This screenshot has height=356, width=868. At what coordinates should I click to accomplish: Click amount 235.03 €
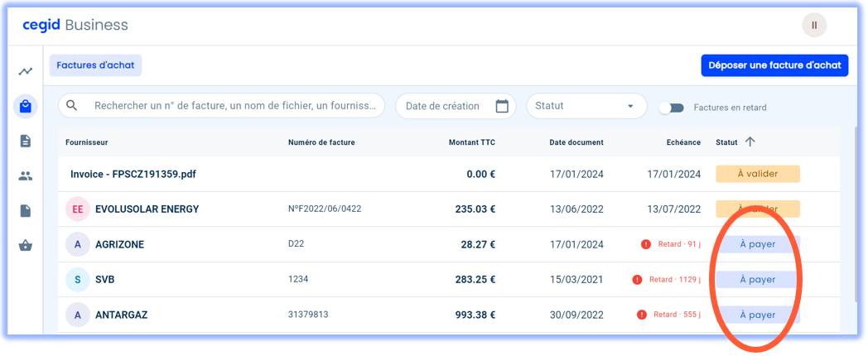pos(475,209)
